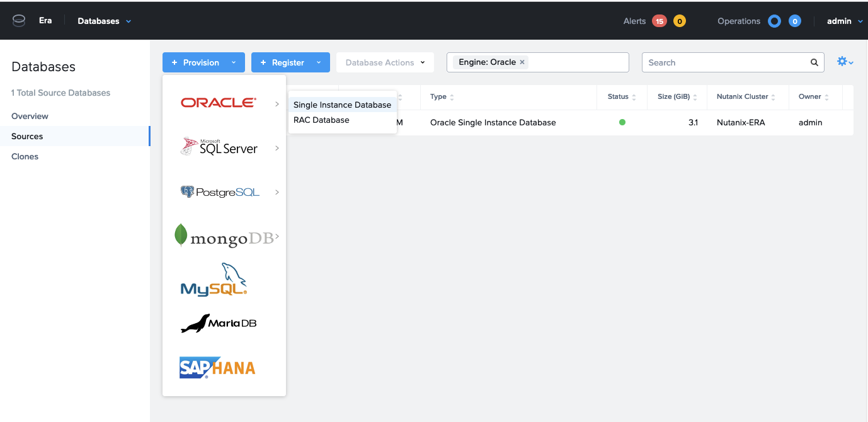Click the Operations label
This screenshot has height=422, width=868.
coord(739,21)
